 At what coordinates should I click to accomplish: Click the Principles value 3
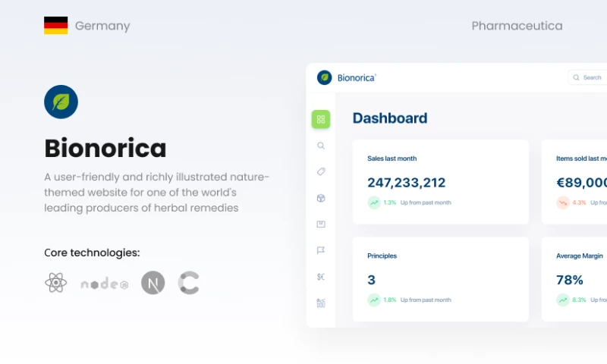pyautogui.click(x=371, y=280)
